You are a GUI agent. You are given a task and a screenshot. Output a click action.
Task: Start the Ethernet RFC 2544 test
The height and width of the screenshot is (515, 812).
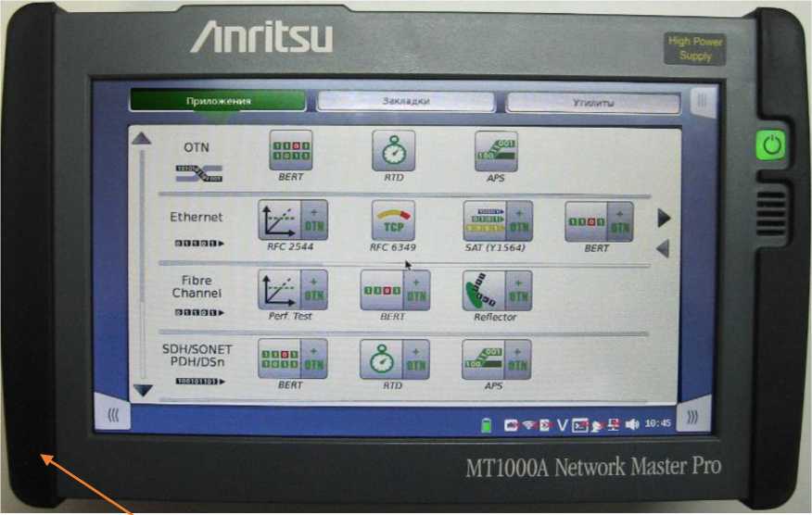(x=292, y=221)
